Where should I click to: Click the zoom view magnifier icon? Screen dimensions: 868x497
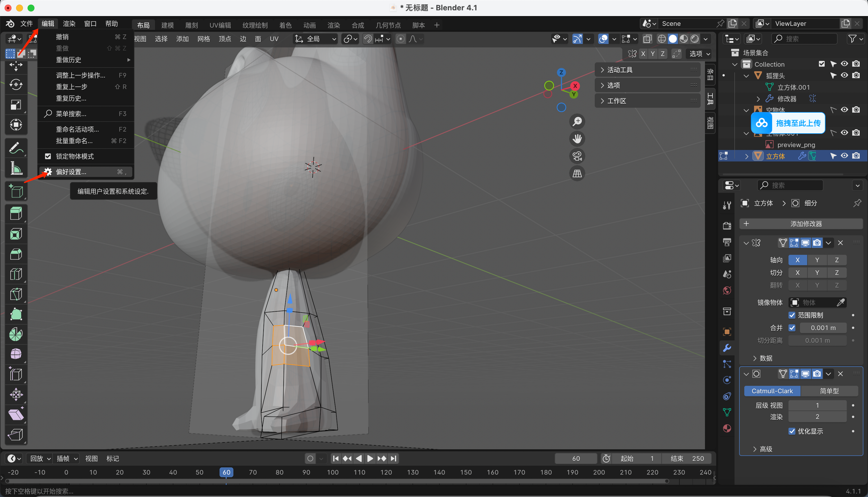click(577, 122)
